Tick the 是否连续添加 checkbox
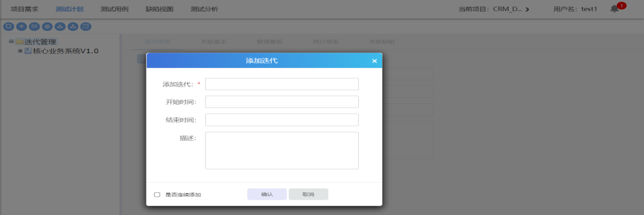Screen dimensions: 644x215 (157, 194)
